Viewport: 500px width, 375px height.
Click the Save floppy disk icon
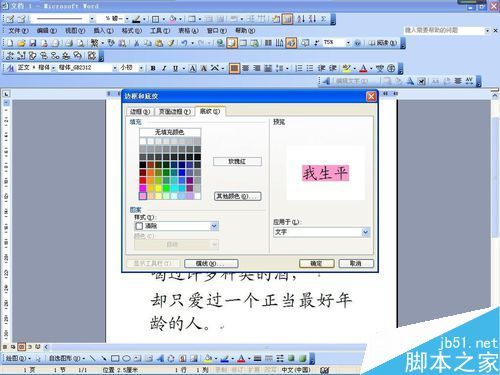coord(33,43)
